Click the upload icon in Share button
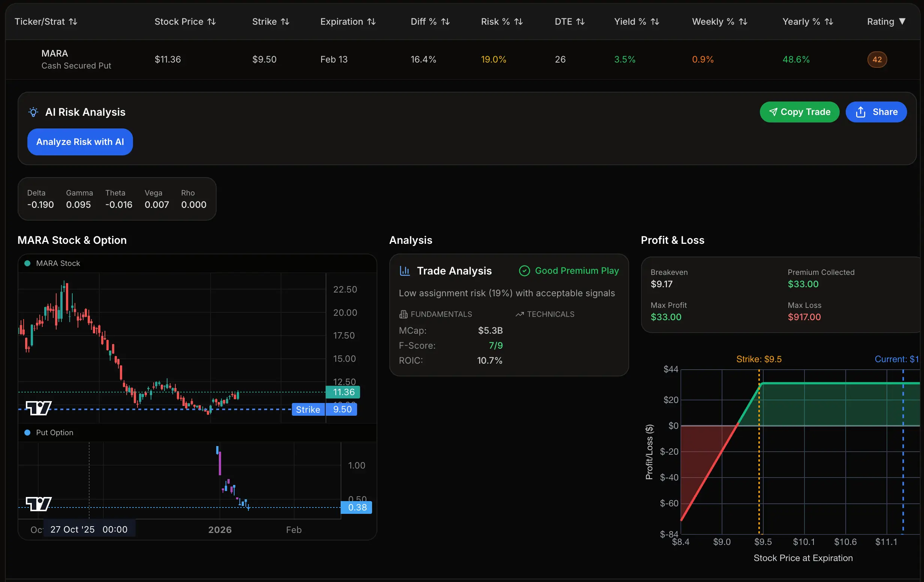 pos(861,112)
